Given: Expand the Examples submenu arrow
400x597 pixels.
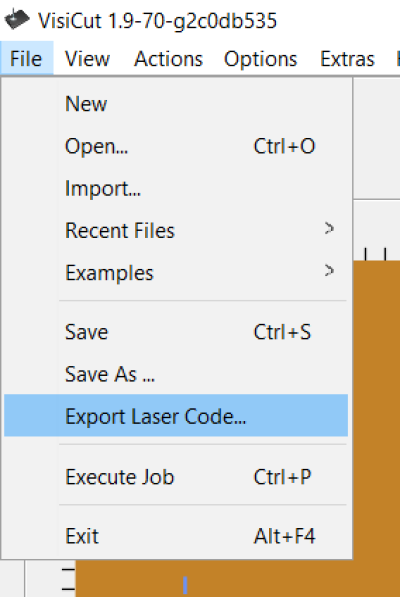Looking at the screenshot, I should tap(330, 271).
